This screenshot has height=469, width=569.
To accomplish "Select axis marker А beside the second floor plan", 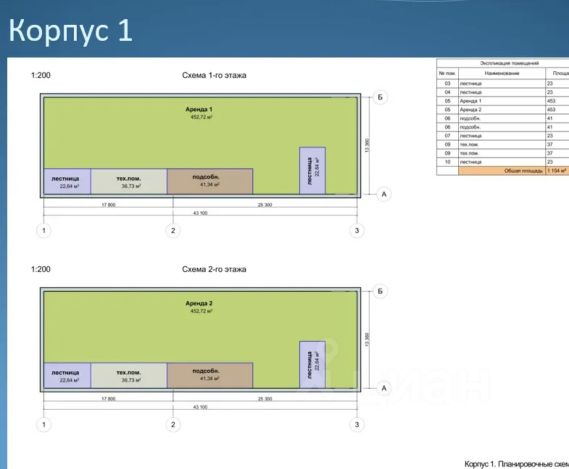I will (x=384, y=388).
